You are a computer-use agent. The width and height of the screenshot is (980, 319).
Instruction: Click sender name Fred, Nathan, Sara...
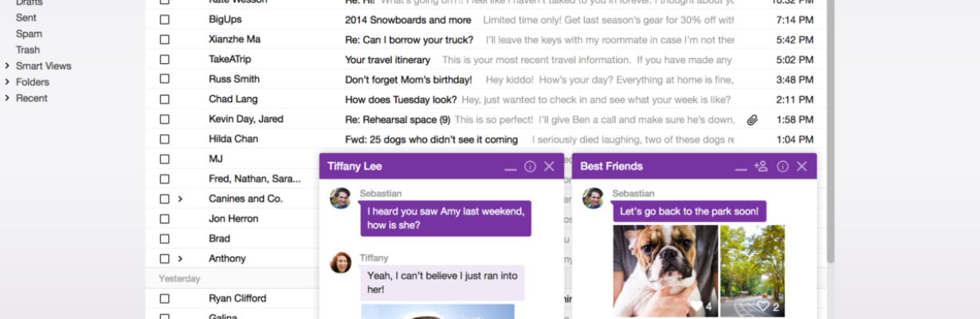click(x=255, y=179)
